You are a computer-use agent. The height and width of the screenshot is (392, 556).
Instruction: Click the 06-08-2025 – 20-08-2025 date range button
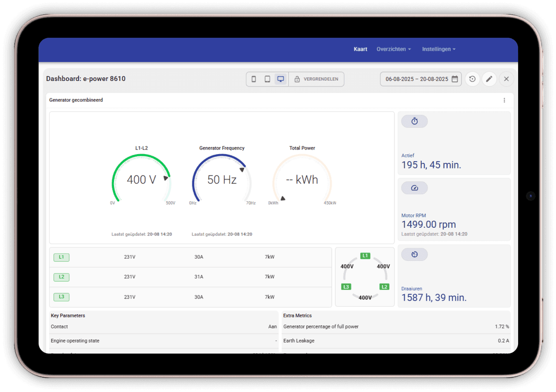(417, 79)
